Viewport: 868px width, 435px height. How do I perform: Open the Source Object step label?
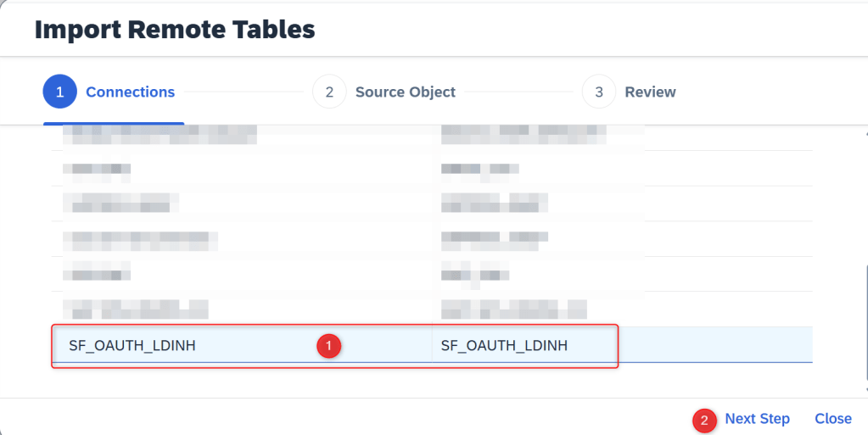click(x=405, y=92)
